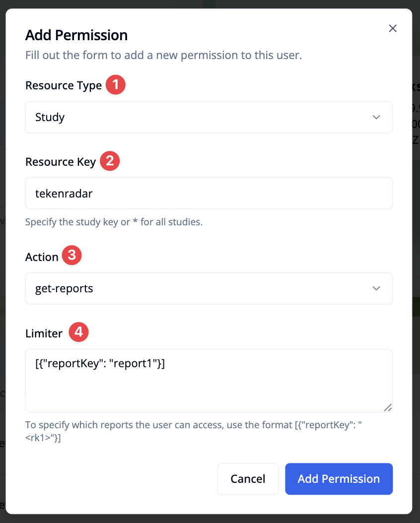The image size is (420, 523).
Task: Click the Add Permission button
Action: tap(339, 478)
